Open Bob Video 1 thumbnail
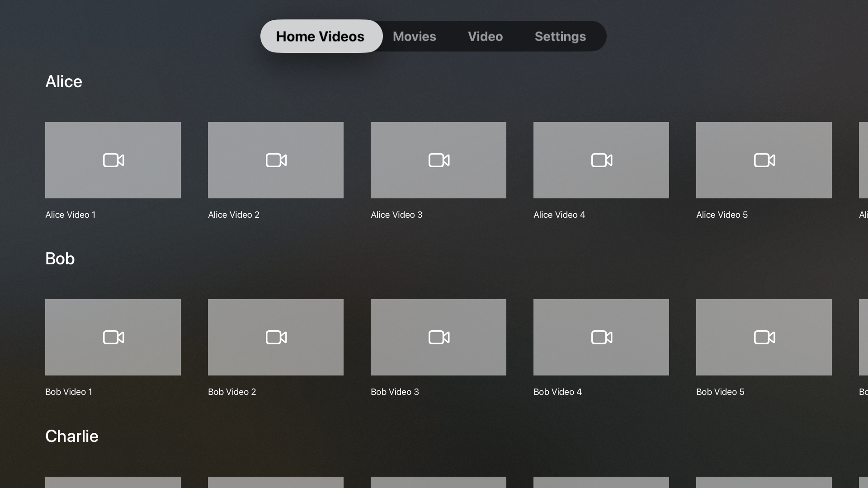This screenshot has height=488, width=868. tap(113, 337)
